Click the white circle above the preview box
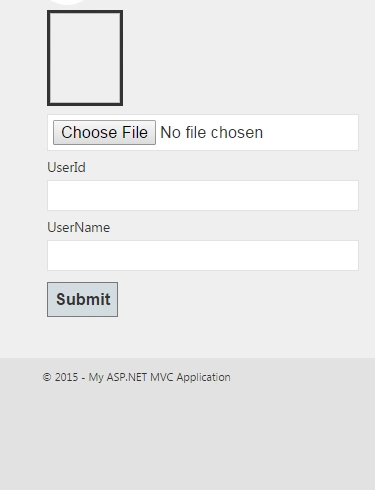The image size is (375, 490). tap(68, 2)
